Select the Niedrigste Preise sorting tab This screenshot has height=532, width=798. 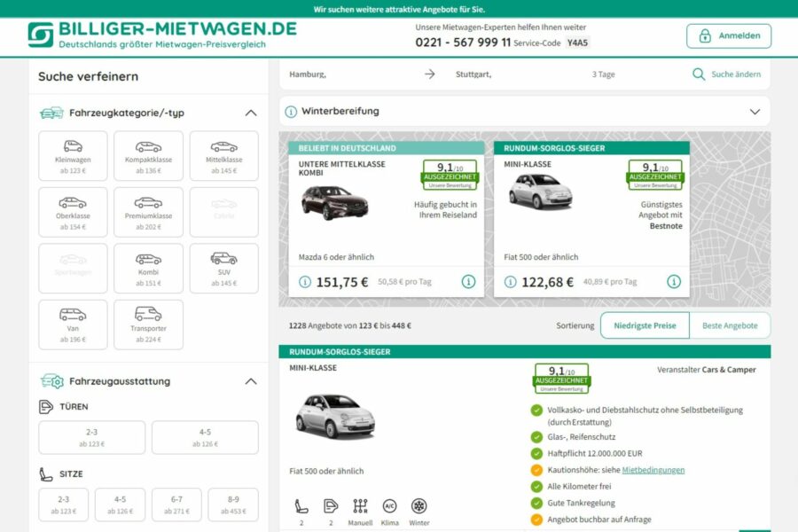(645, 325)
